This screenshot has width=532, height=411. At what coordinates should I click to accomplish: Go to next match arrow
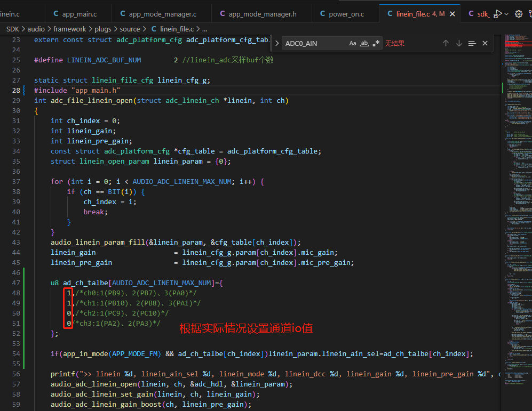[x=459, y=43]
